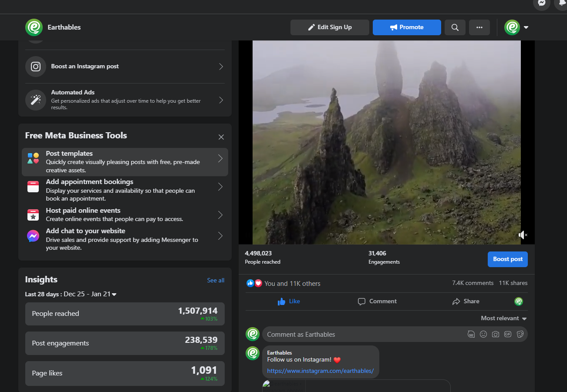Screen dimensions: 567x392
Task: Insert avatar sticker in comment box
Action: [471, 335]
